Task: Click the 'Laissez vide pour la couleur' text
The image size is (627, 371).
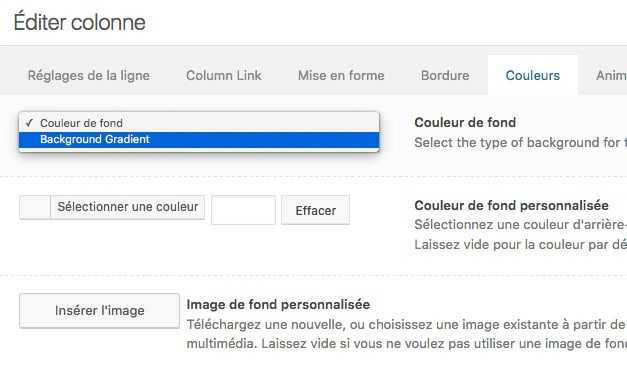Action: click(x=520, y=244)
